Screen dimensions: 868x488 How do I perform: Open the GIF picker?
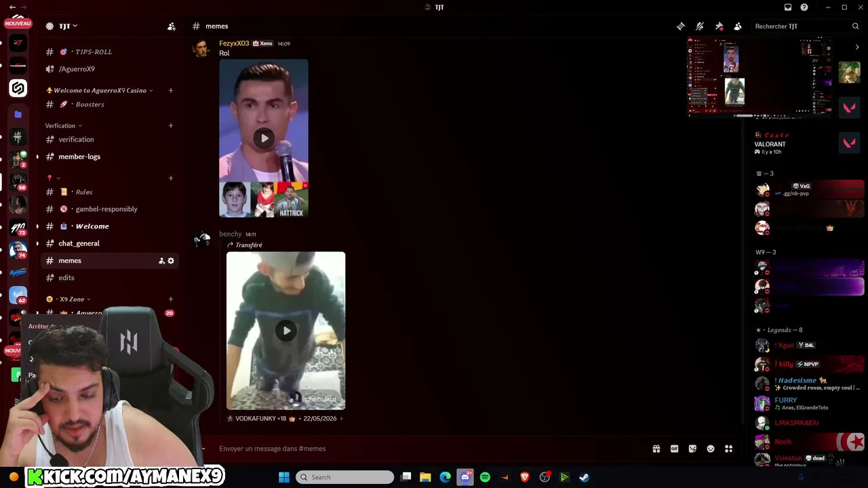(x=675, y=449)
